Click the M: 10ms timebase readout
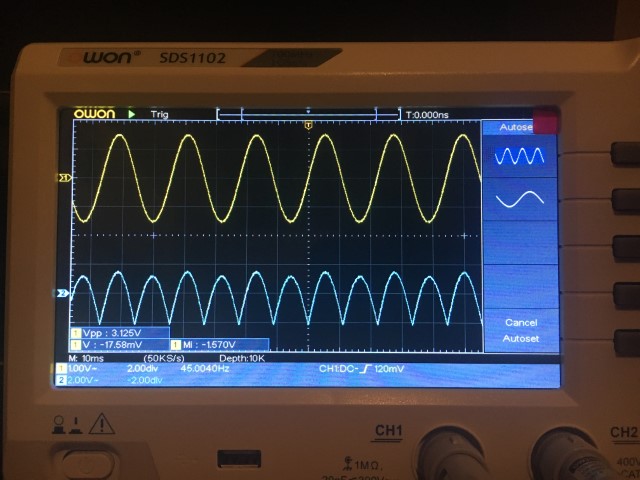 86,358
